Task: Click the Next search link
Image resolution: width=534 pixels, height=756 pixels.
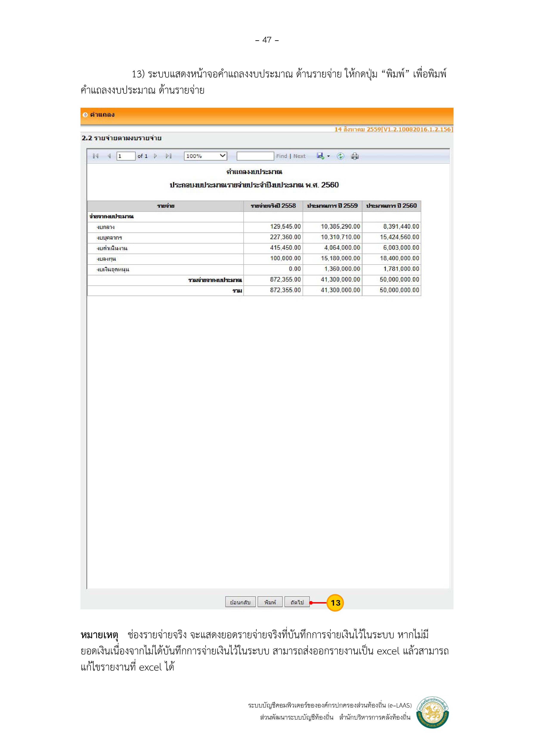Action: point(299,156)
